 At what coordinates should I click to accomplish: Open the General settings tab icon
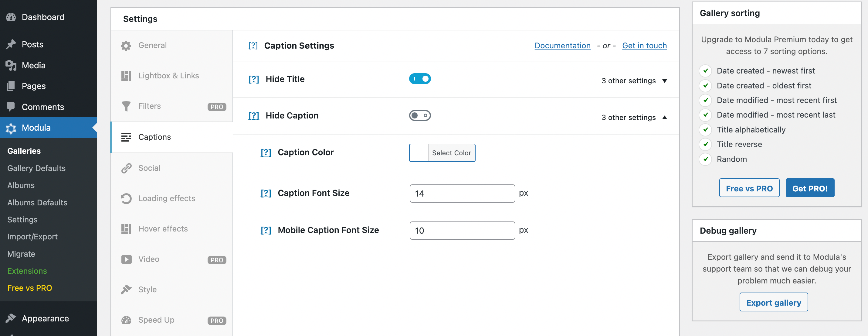click(x=126, y=45)
